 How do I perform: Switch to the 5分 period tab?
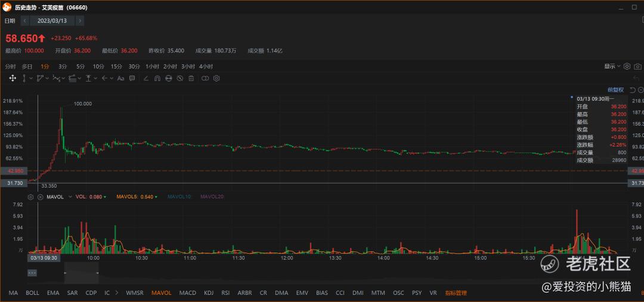[x=80, y=67]
